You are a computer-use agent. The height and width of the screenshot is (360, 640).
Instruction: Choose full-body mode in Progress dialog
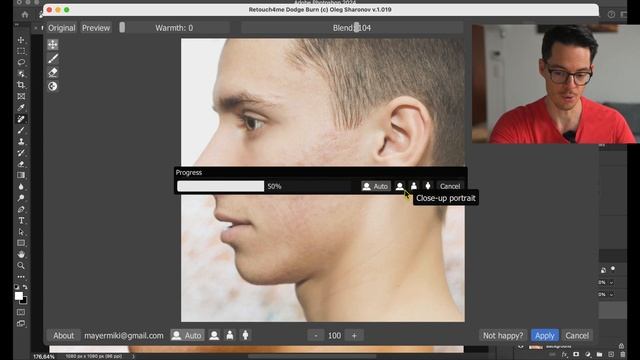[428, 186]
